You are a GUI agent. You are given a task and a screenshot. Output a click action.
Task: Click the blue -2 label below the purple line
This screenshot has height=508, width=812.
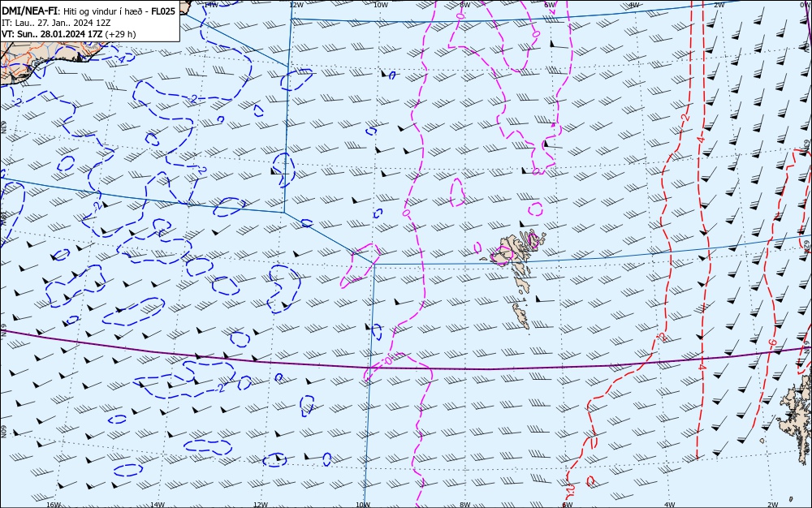[x=221, y=387]
